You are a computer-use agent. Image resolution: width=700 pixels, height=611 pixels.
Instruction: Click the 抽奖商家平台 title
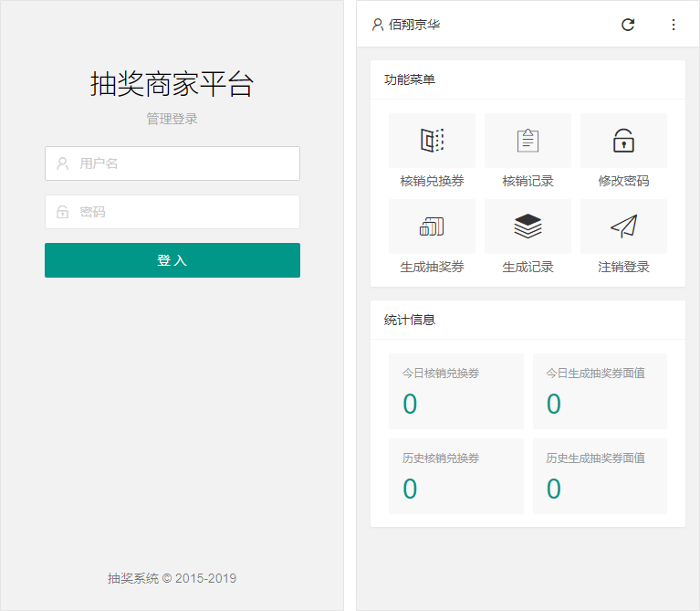coord(172,84)
